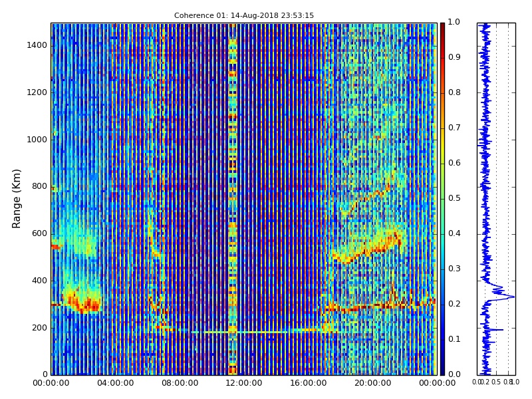Click the colorbar 0.1 label
This screenshot has height=399, width=532.
(x=454, y=339)
